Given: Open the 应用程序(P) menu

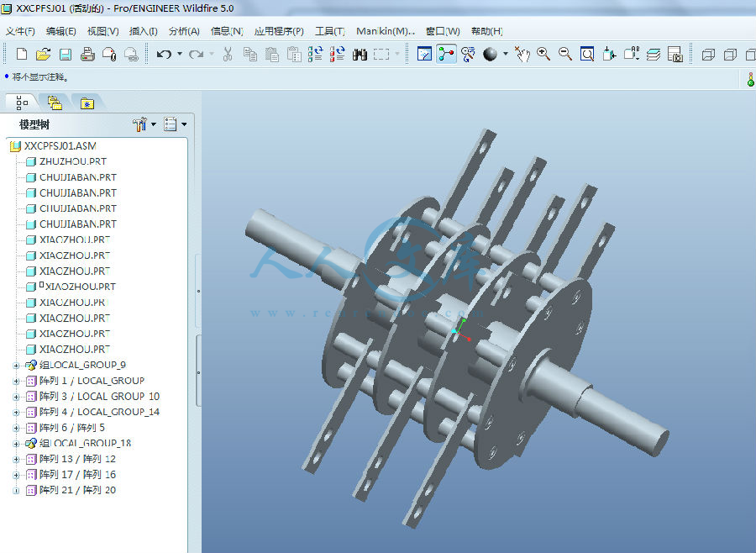Looking at the screenshot, I should coord(279,31).
